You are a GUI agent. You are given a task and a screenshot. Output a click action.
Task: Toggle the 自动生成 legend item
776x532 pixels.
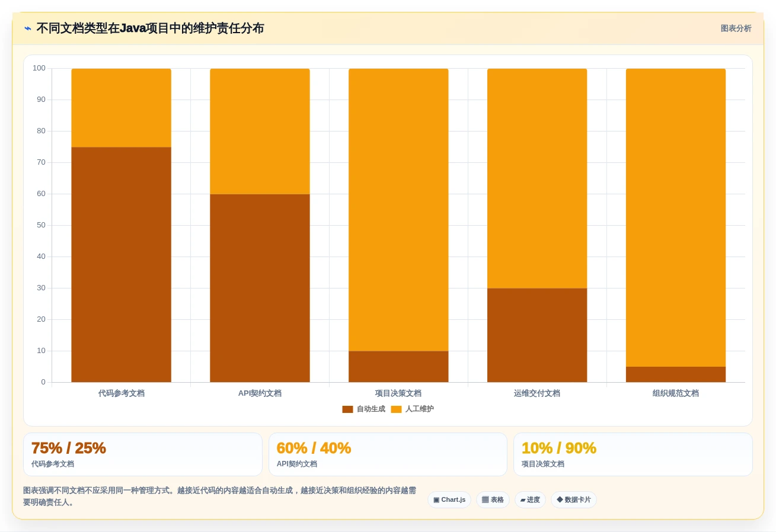pos(363,409)
